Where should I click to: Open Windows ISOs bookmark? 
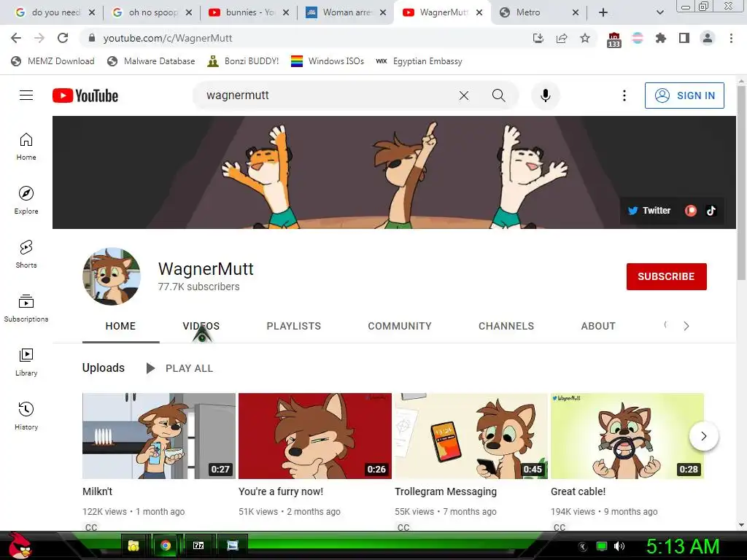pyautogui.click(x=328, y=61)
